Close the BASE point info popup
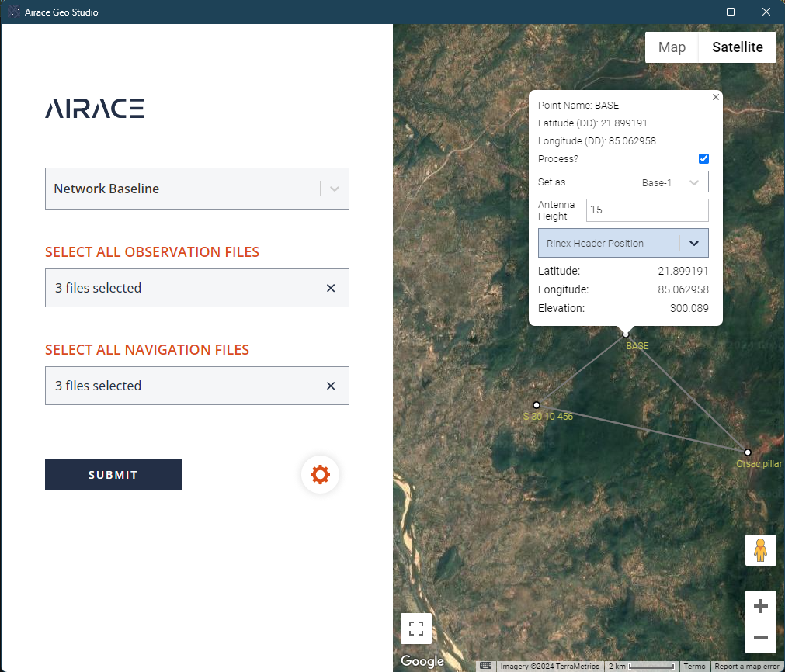Viewport: 785px width, 672px height. (x=716, y=97)
